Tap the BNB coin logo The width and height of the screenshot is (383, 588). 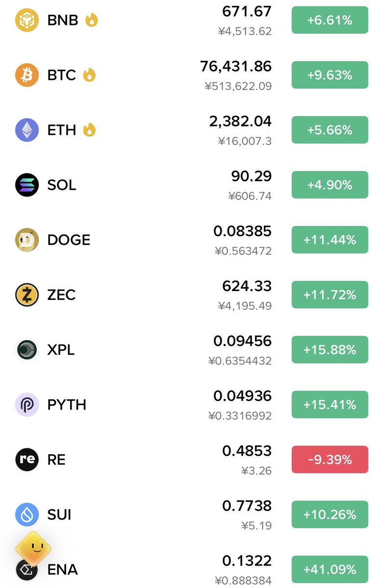tap(27, 20)
